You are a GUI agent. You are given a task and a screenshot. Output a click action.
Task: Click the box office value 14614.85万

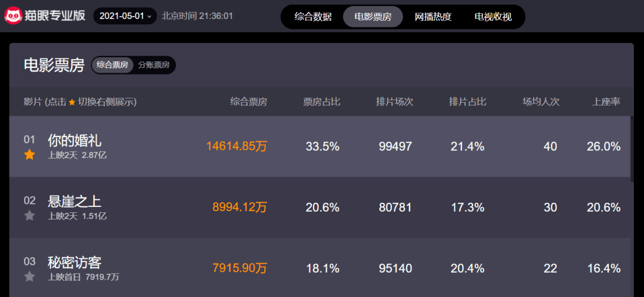coord(237,146)
